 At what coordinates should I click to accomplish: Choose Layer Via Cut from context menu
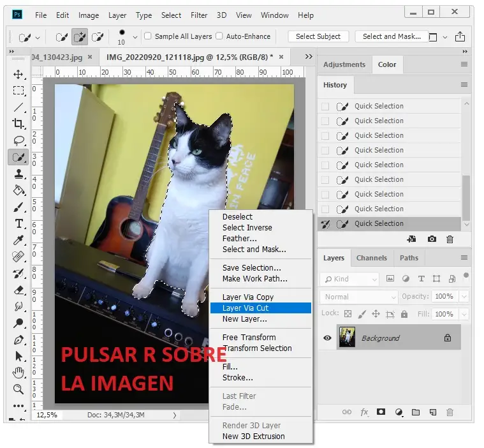pyautogui.click(x=261, y=308)
